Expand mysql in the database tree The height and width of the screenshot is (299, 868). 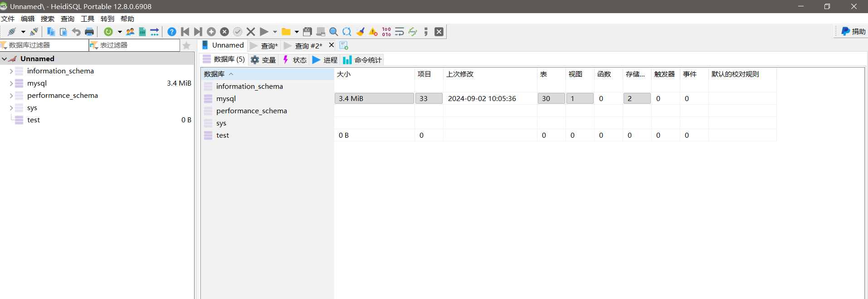pos(11,83)
